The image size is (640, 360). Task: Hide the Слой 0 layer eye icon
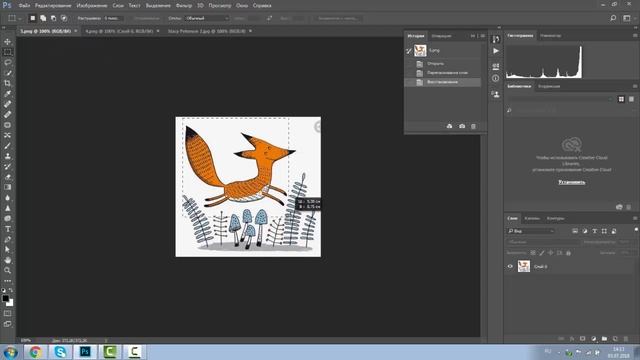(510, 267)
